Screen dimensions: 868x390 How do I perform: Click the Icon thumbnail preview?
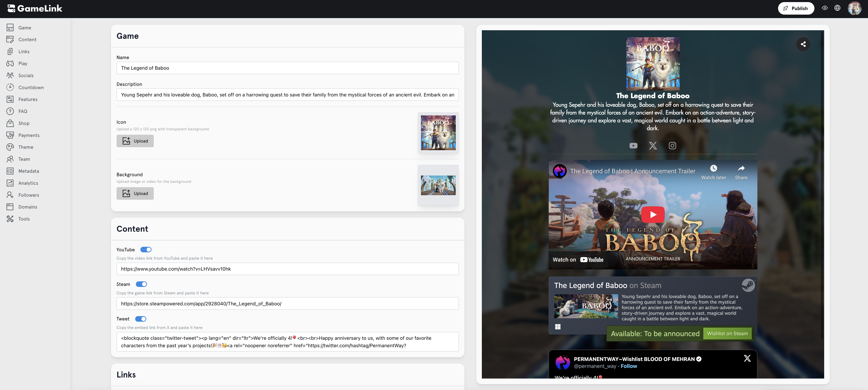coord(438,133)
